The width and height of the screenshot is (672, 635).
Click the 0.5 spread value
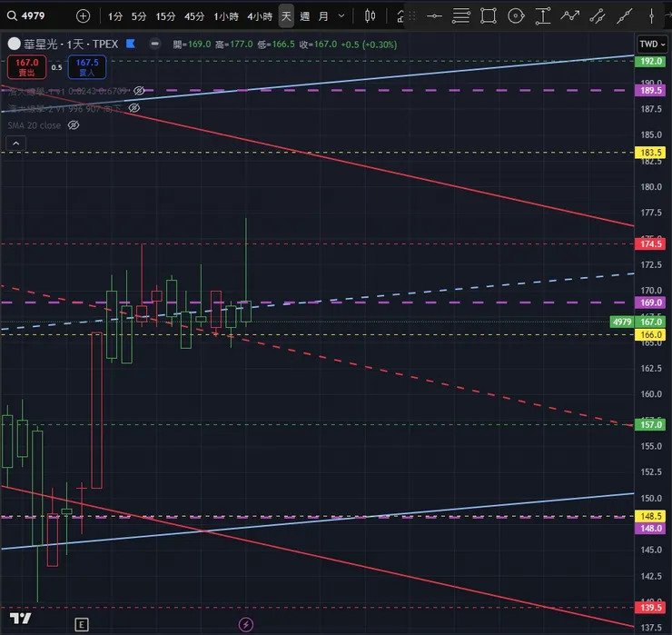click(x=56, y=67)
